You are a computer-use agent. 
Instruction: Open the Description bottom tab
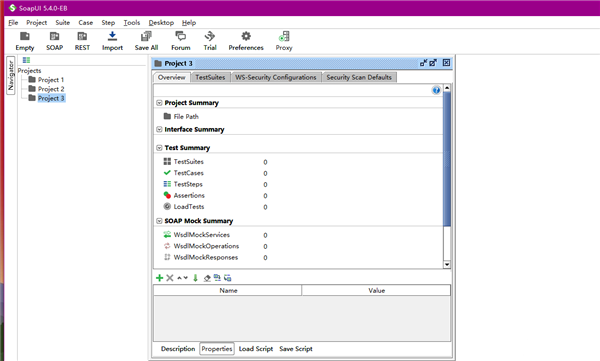[178, 349]
